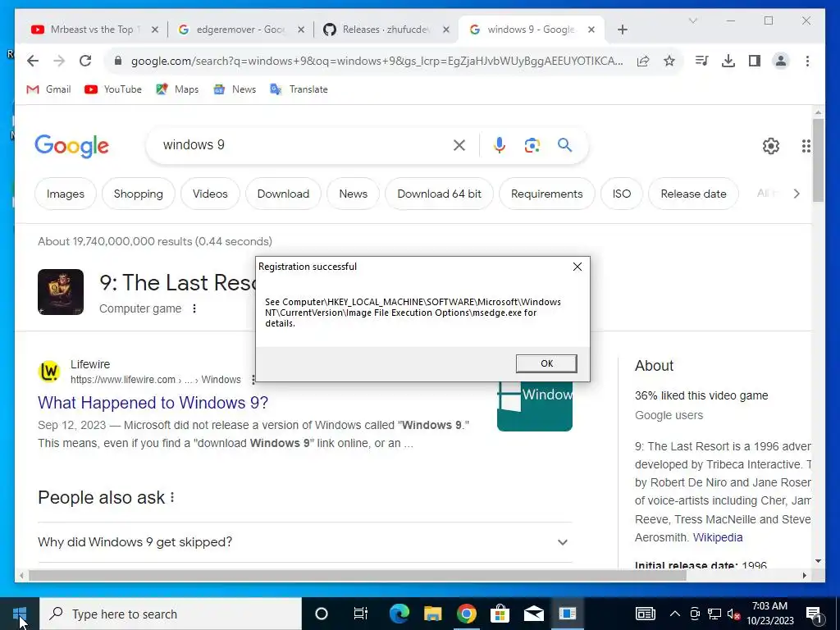Open notification center icon

pos(814,614)
